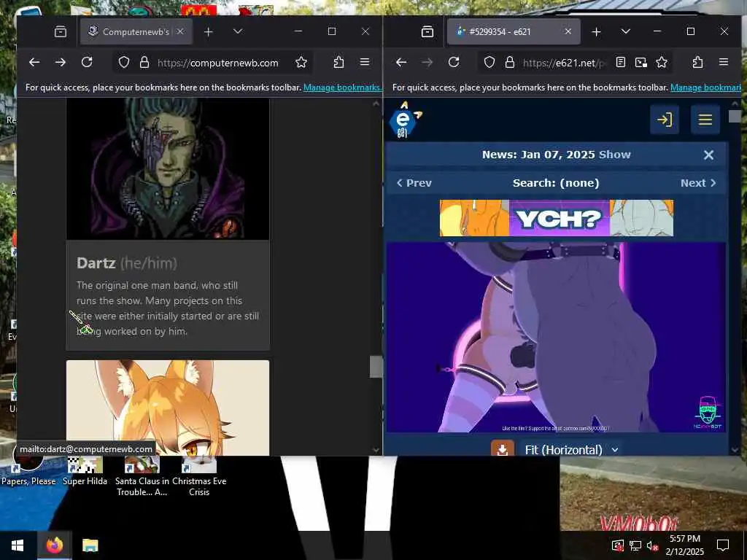Open the tracking protection shield for computernewb.com

point(124,63)
